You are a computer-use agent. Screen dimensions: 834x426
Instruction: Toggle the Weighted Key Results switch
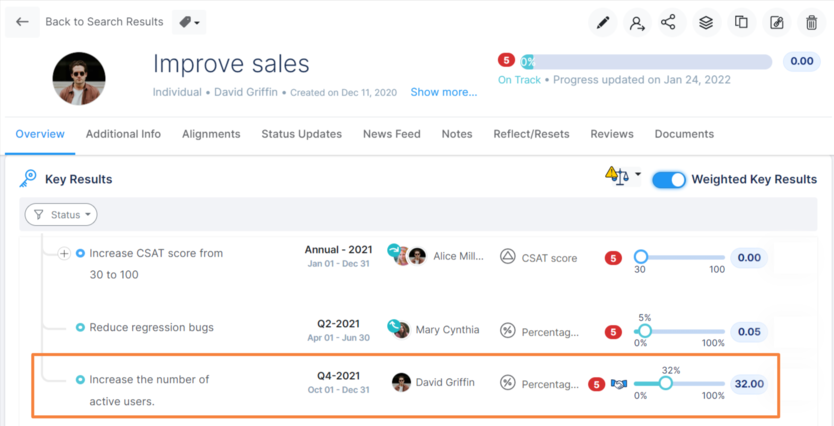point(669,180)
